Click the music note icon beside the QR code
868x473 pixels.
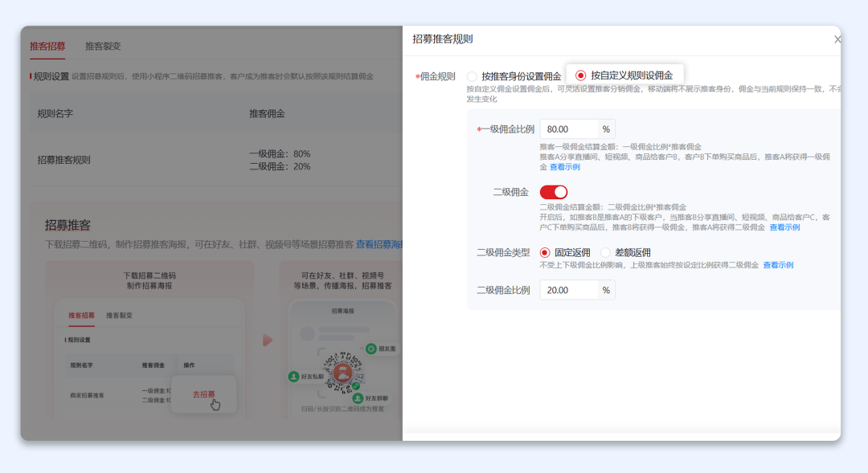click(355, 386)
